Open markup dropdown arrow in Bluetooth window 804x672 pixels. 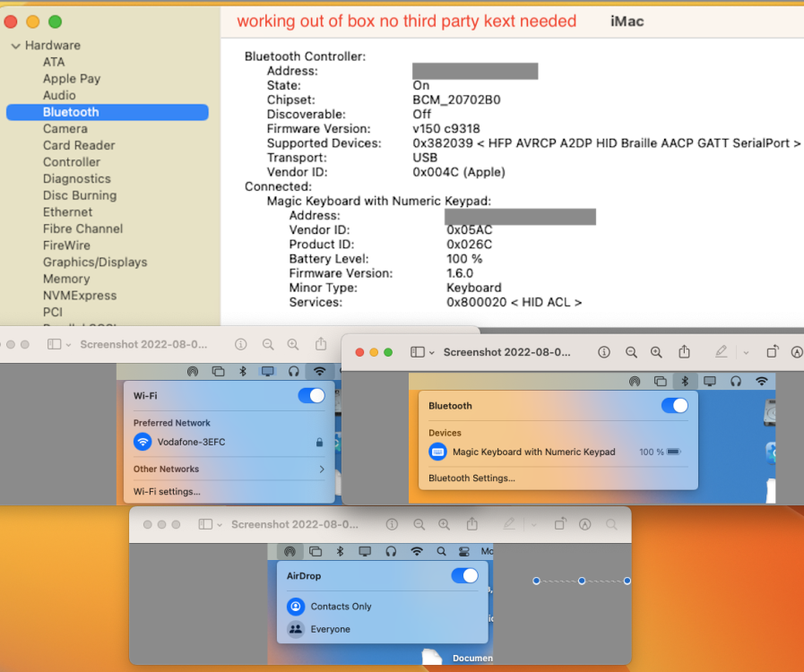(x=746, y=353)
